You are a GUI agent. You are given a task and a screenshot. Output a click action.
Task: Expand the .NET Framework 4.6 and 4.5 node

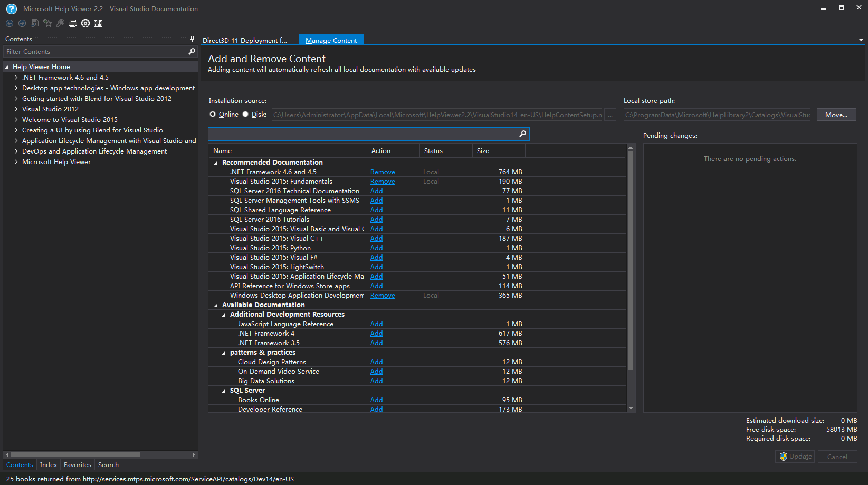16,78
